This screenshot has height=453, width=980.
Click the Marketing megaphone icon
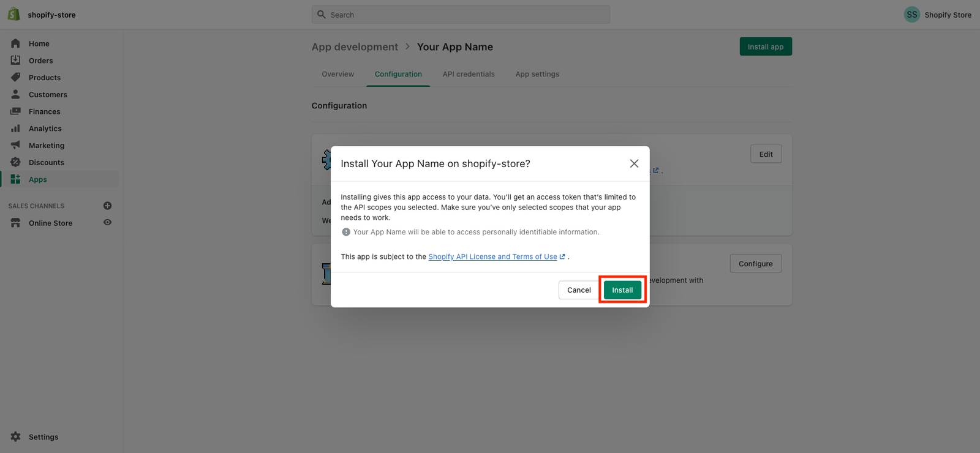pyautogui.click(x=15, y=145)
